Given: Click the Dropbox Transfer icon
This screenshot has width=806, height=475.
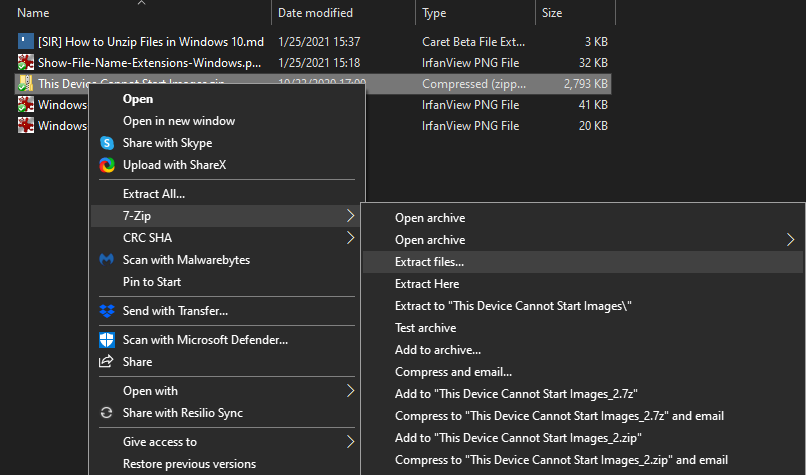Looking at the screenshot, I should (x=106, y=311).
